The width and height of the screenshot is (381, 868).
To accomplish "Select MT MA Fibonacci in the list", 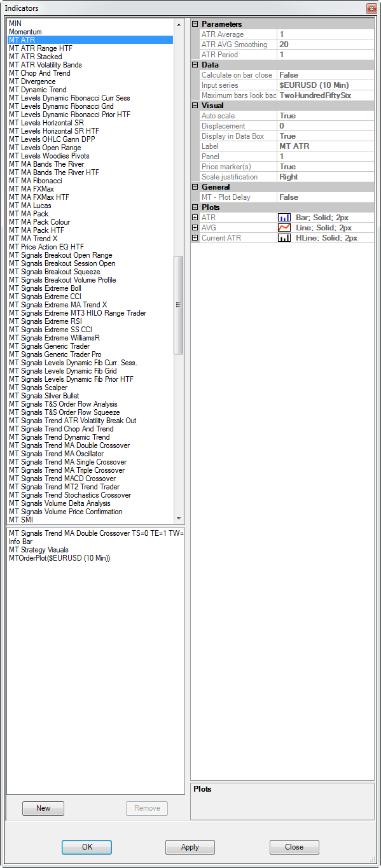I will point(36,181).
